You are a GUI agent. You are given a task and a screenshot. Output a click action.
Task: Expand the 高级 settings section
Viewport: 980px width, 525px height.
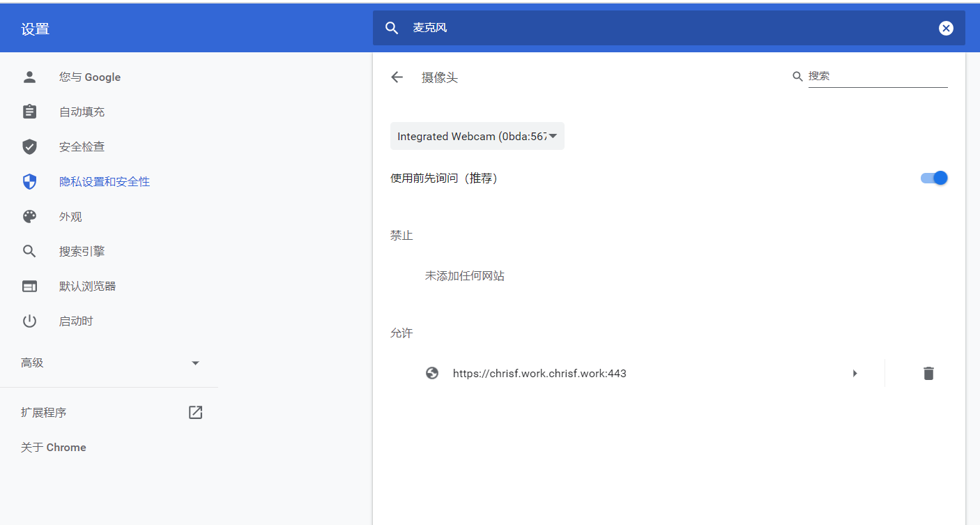195,363
